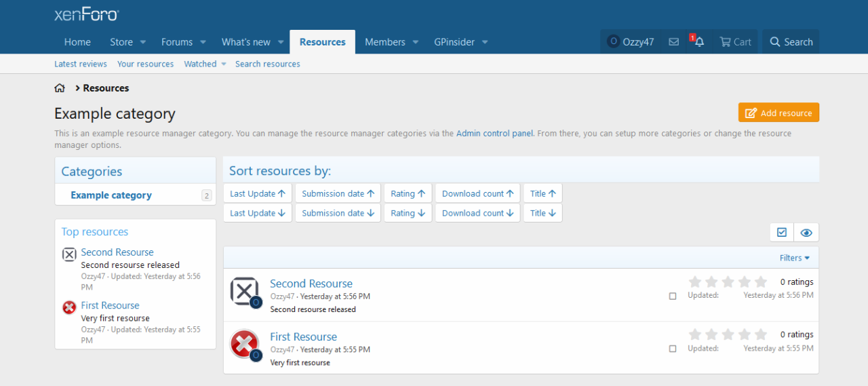Expand the Forums menu arrow
This screenshot has height=386, width=868.
coord(203,42)
